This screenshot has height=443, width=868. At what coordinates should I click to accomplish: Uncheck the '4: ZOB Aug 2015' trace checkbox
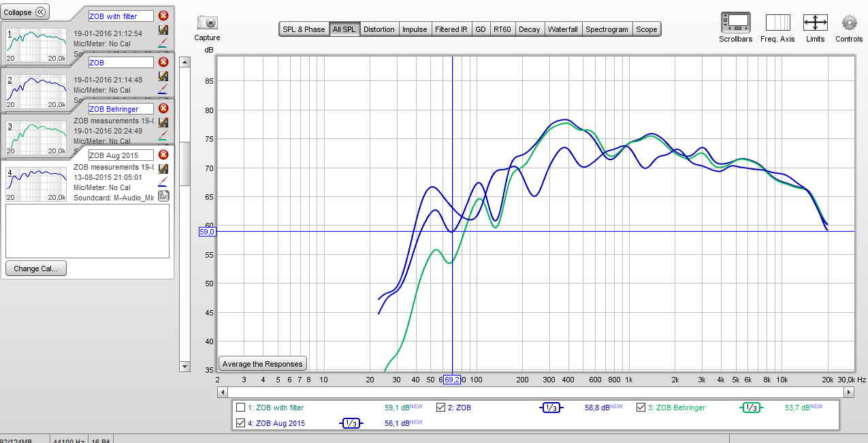240,423
